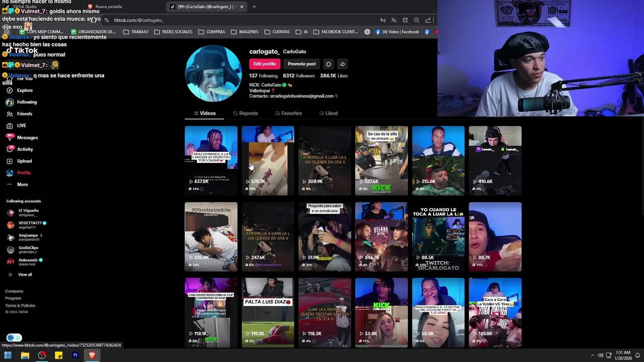Open the 'Pregunta para saber' video
The height and width of the screenshot is (362, 644).
point(325,237)
